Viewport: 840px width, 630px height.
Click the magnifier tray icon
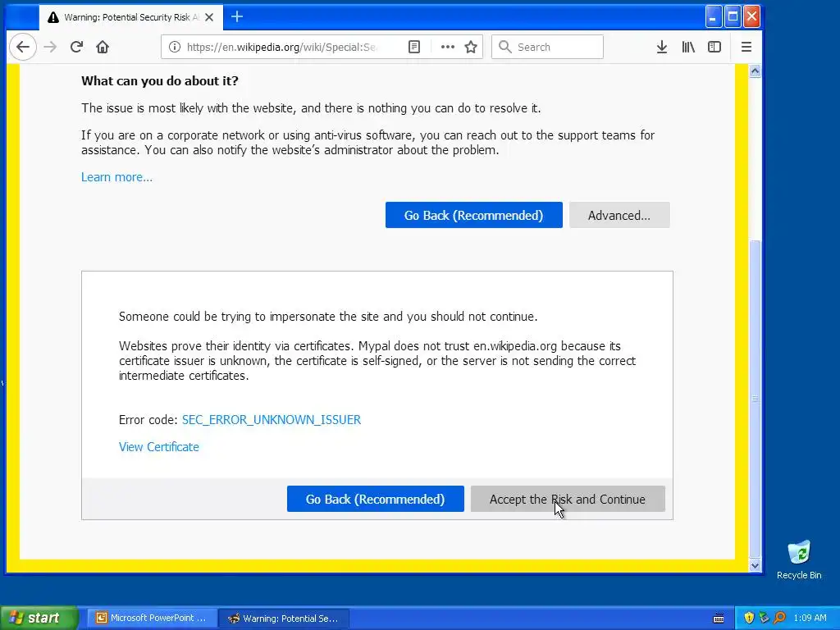pyautogui.click(x=779, y=618)
